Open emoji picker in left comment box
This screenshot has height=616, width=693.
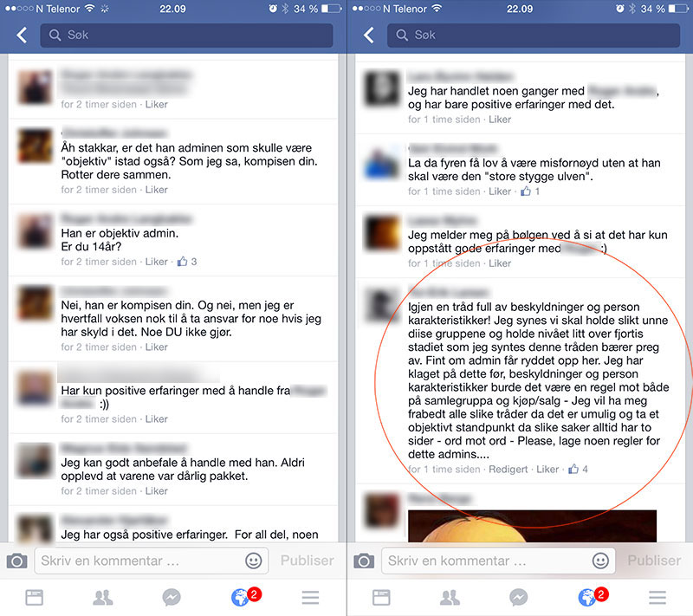pos(253,561)
